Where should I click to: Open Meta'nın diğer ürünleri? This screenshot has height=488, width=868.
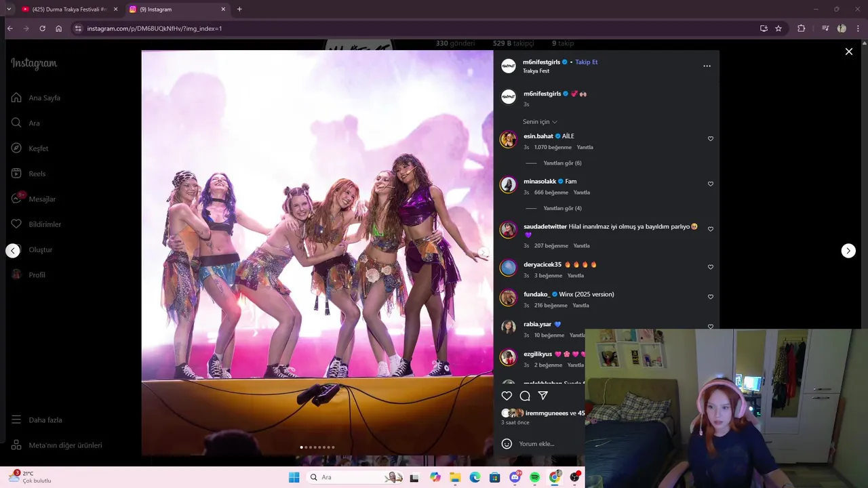56,445
